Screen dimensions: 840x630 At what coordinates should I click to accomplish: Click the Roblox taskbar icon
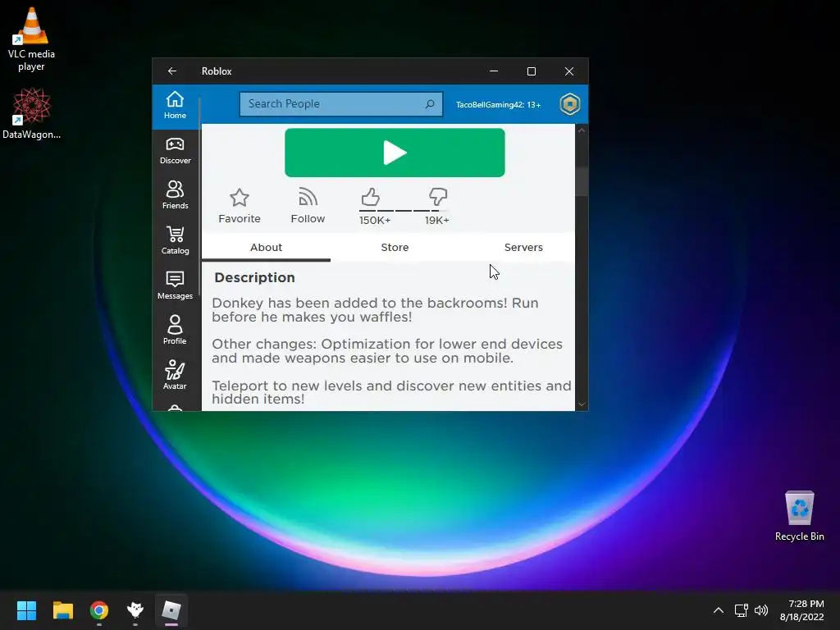point(171,610)
